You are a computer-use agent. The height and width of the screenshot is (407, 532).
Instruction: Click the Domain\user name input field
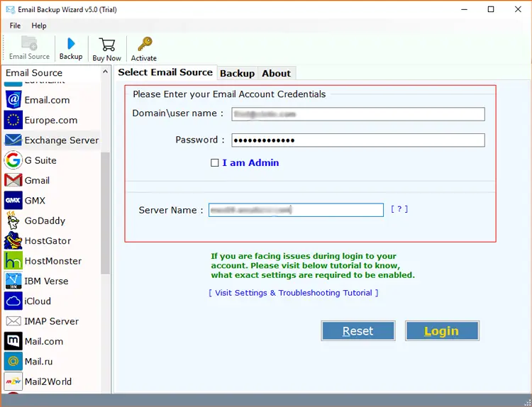coord(358,114)
